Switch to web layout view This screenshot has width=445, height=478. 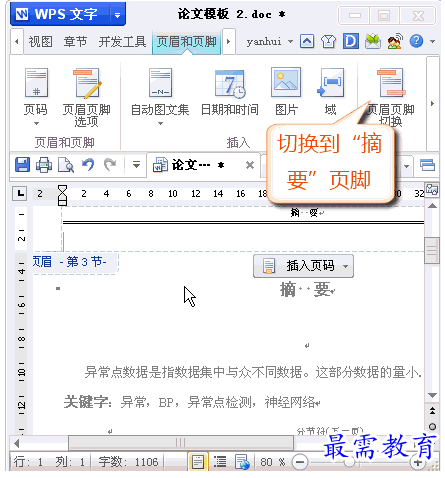click(242, 462)
